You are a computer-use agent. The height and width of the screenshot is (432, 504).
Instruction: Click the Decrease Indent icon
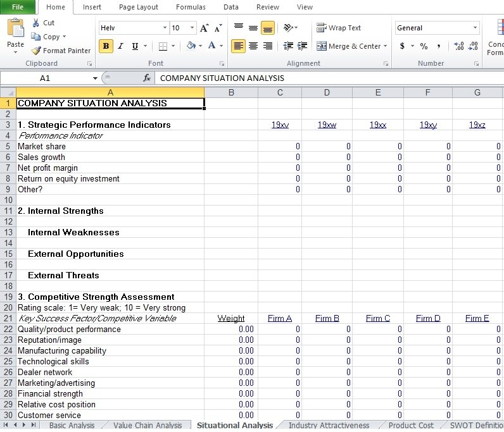(x=288, y=46)
